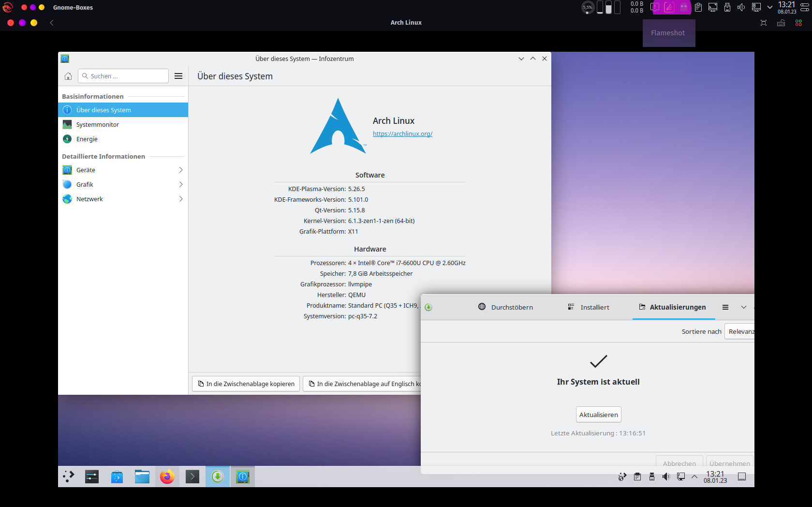
Task: Click the volume icon in system tray
Action: pyautogui.click(x=666, y=477)
